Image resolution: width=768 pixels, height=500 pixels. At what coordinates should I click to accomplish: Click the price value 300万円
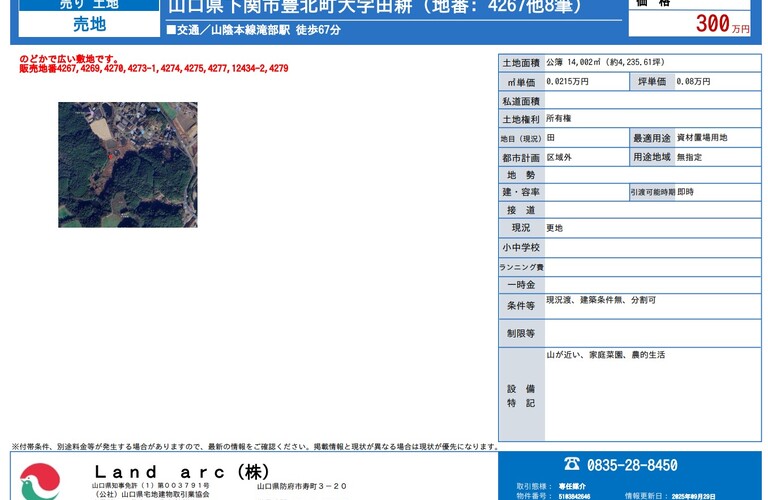tap(722, 24)
